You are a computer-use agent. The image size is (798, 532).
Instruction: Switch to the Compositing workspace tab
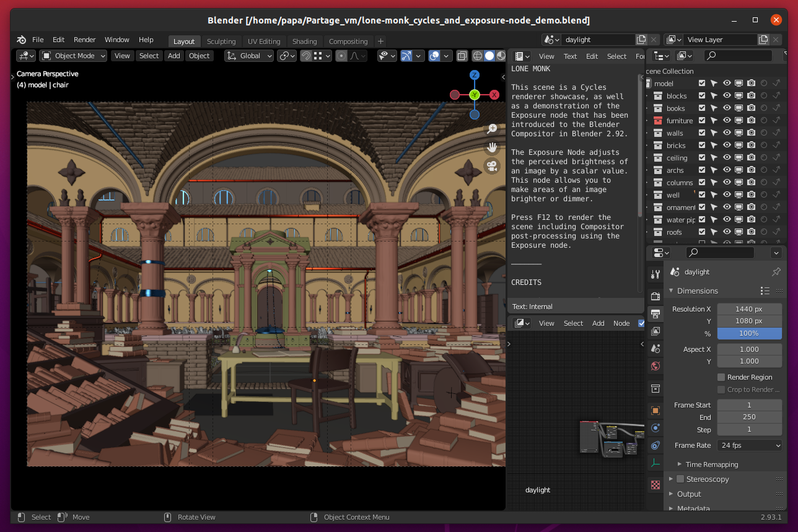(348, 41)
